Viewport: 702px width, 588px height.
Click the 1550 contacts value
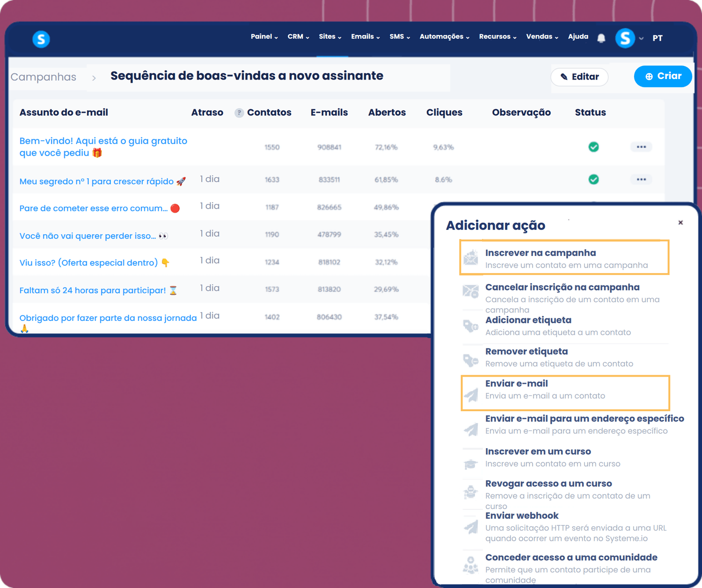click(272, 147)
